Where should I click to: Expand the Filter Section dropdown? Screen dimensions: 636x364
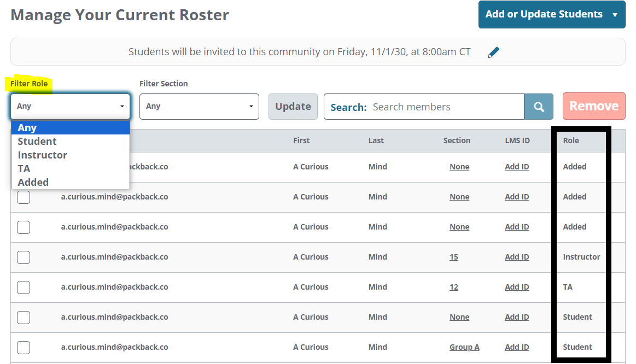pyautogui.click(x=199, y=106)
